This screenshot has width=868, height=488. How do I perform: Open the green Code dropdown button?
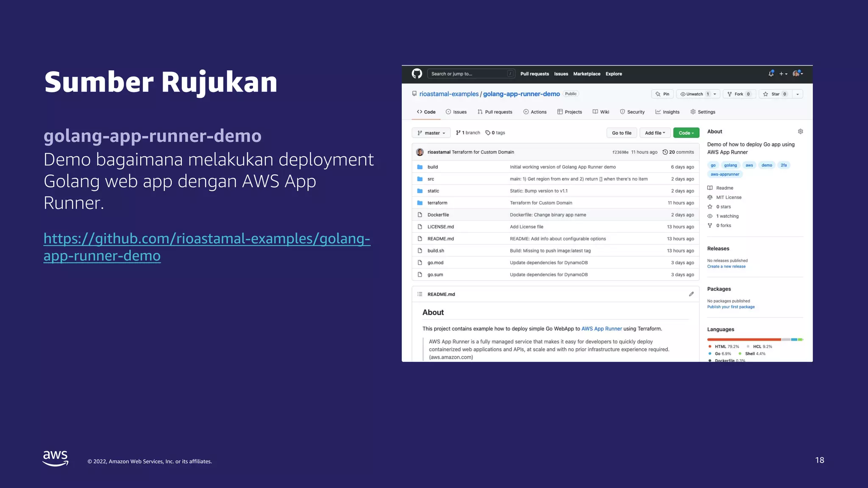pyautogui.click(x=686, y=133)
